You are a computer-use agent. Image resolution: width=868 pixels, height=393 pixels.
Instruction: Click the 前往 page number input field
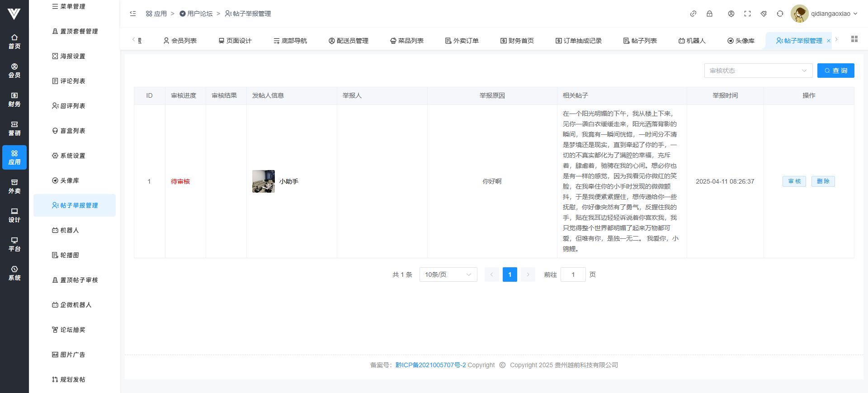tap(573, 275)
